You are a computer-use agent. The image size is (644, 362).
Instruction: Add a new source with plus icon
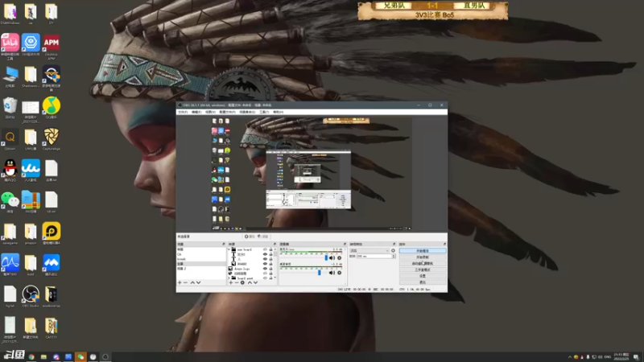[x=231, y=283]
